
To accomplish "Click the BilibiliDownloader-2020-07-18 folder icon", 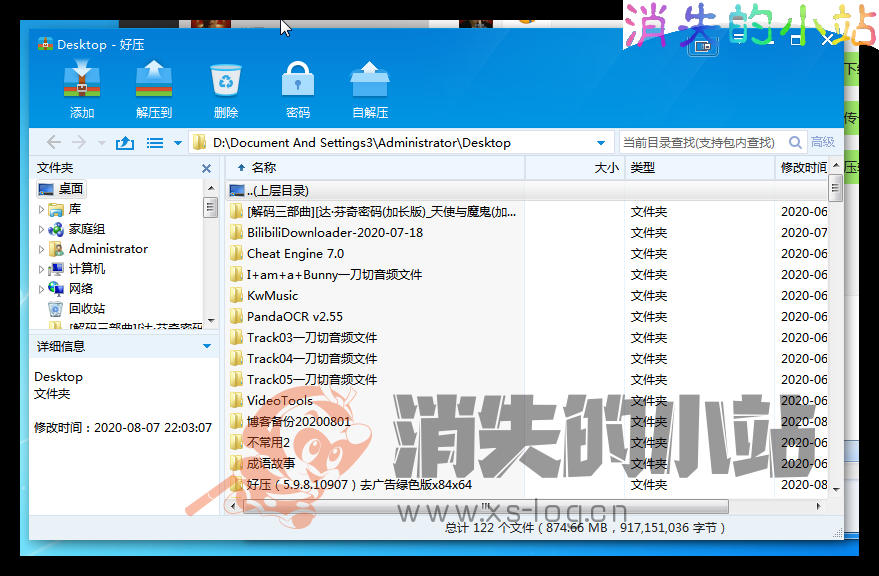I will [x=236, y=233].
